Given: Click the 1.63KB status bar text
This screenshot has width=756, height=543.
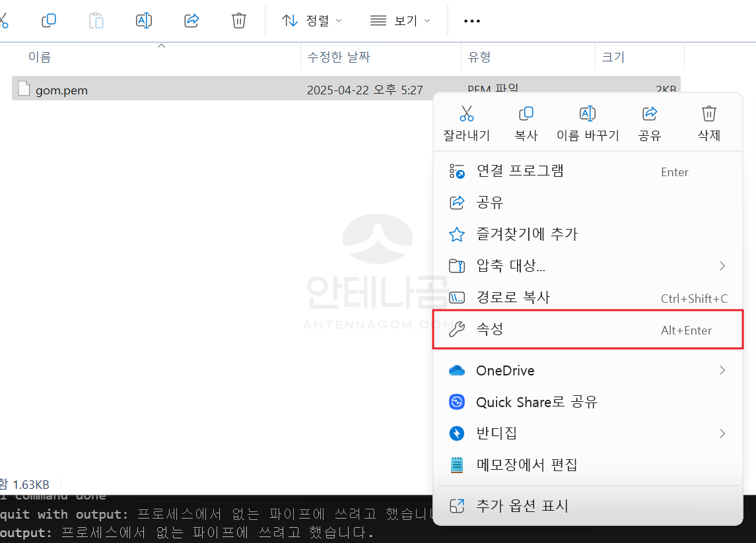Looking at the screenshot, I should click(31, 484).
